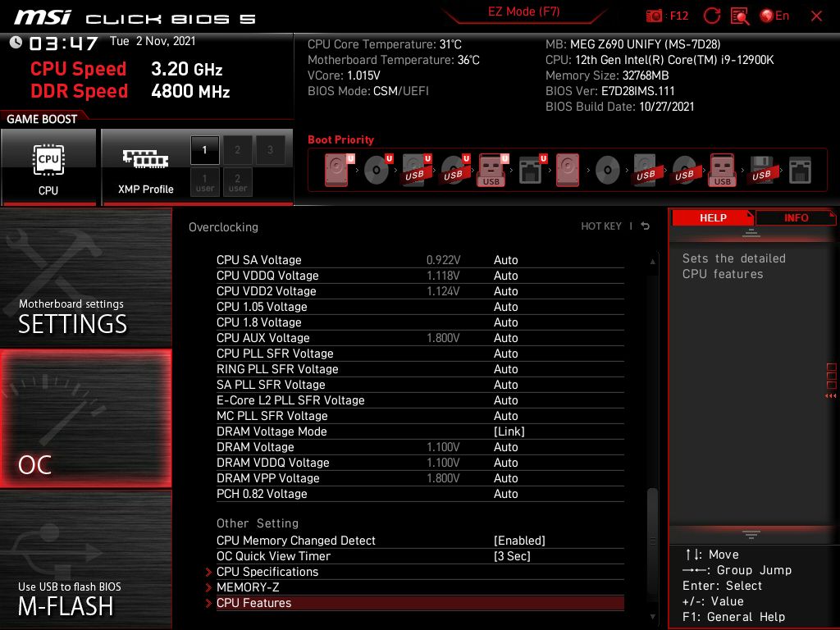Edit the CPU 1.05 Voltage Auto value

point(505,307)
